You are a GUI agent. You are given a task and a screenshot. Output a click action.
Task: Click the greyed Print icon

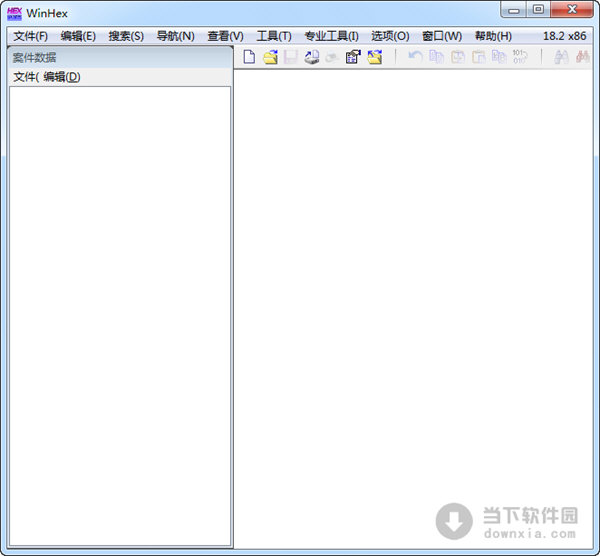click(x=332, y=57)
